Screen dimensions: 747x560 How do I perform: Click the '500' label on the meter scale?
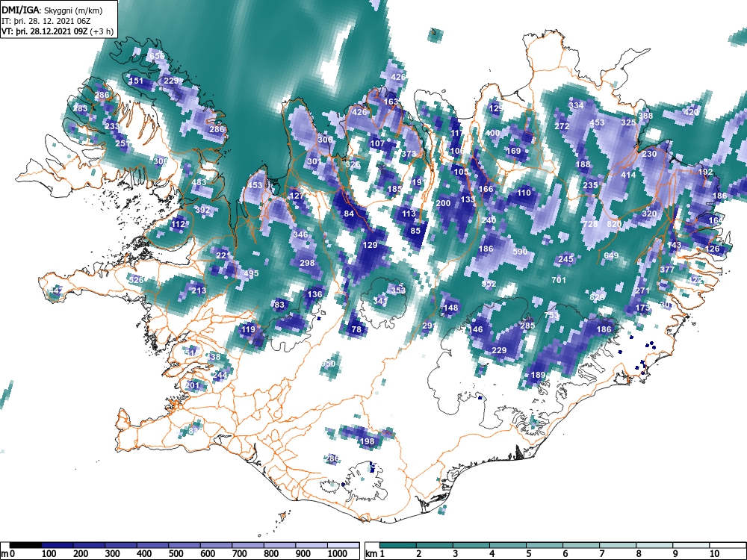(176, 553)
